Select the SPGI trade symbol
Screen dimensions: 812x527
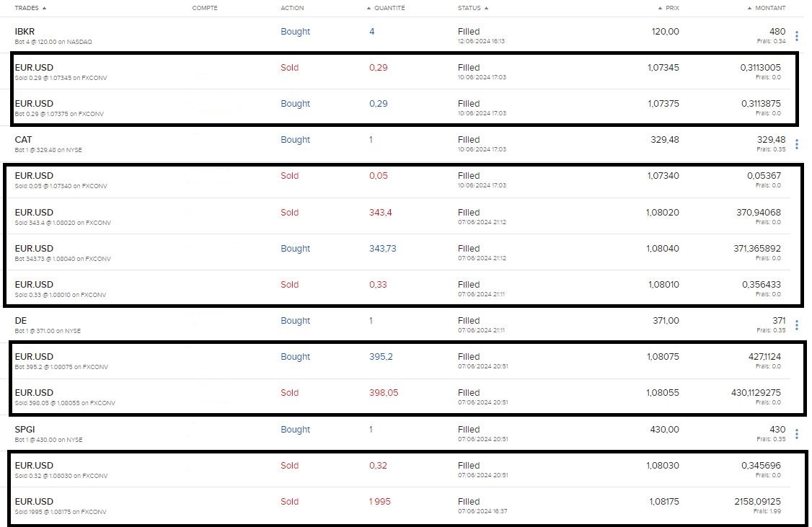point(25,429)
